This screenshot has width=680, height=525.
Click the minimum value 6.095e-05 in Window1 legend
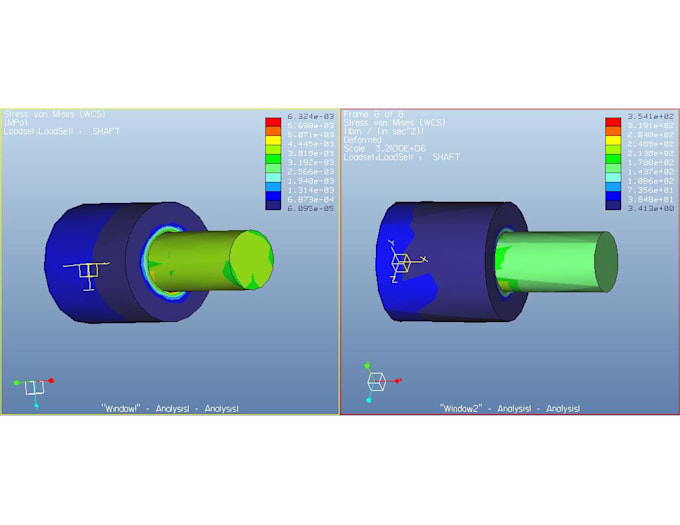(311, 209)
